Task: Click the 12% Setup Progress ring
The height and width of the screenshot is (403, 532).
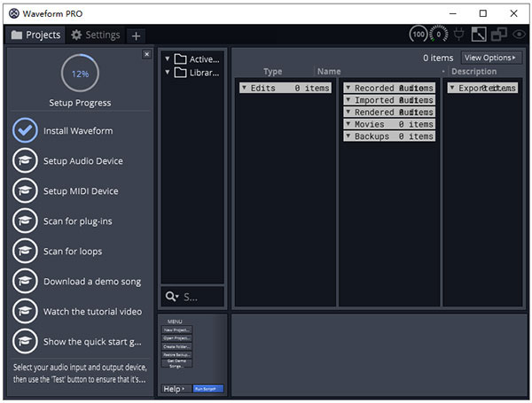Action: (x=80, y=74)
